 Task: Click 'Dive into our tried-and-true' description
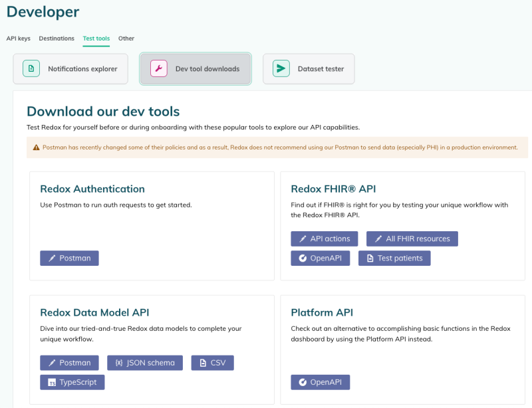coord(141,334)
